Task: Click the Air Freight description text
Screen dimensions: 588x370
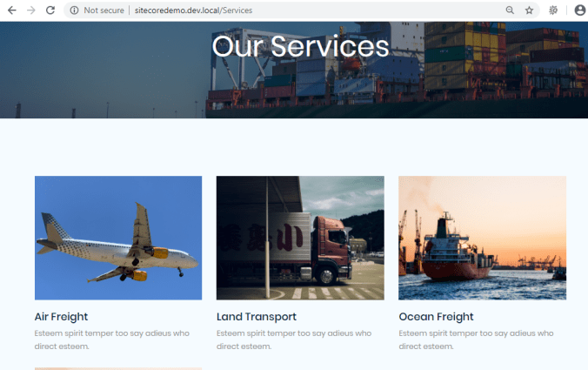Action: (x=111, y=340)
